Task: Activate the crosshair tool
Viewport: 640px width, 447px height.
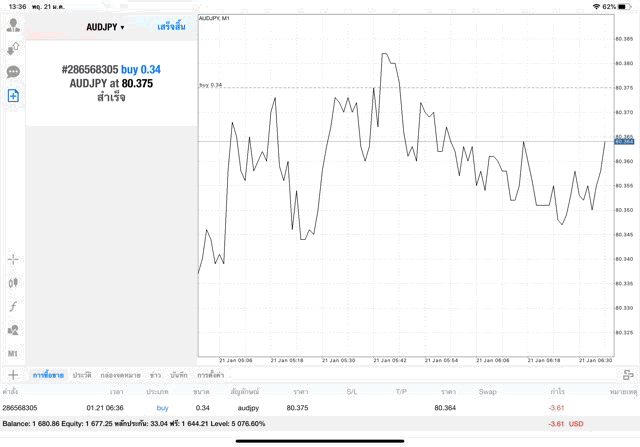Action: (x=13, y=259)
